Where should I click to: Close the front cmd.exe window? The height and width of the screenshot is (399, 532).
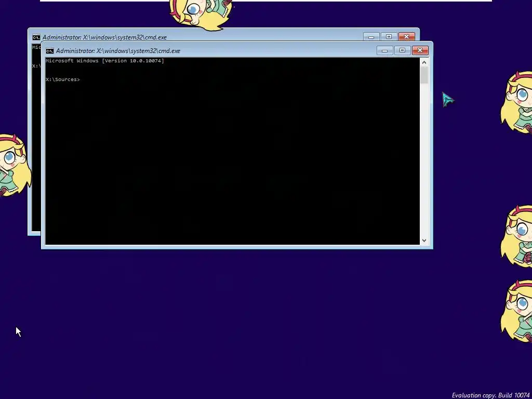(420, 50)
